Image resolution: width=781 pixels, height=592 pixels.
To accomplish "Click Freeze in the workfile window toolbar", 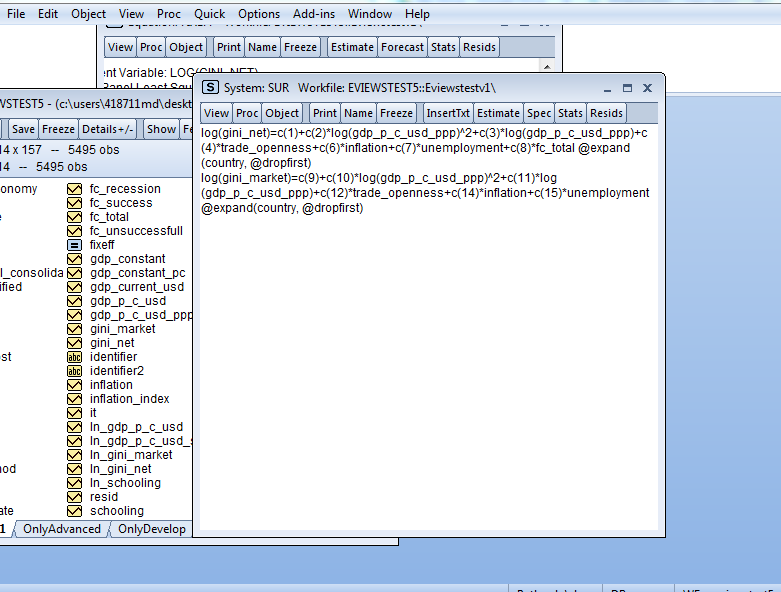I will [x=58, y=129].
